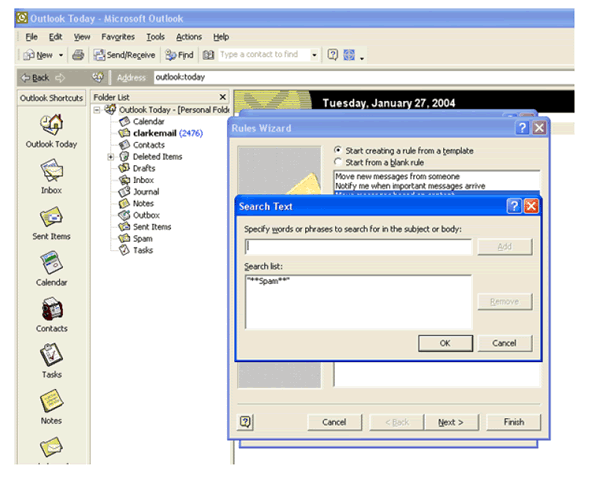Select the Tasks folder in Folder List
Viewport: 600px width, 478px height.
[143, 250]
